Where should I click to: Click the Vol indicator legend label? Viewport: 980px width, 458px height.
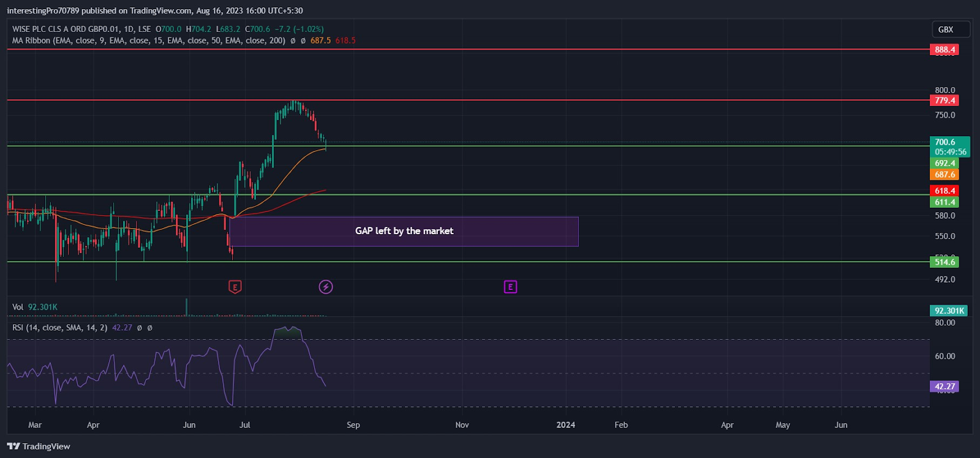pyautogui.click(x=18, y=307)
